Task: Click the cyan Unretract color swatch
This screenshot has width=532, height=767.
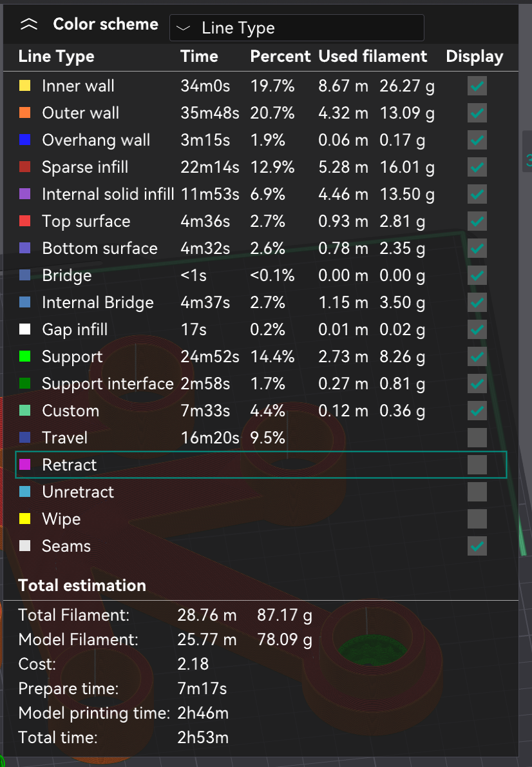Action: 26,491
